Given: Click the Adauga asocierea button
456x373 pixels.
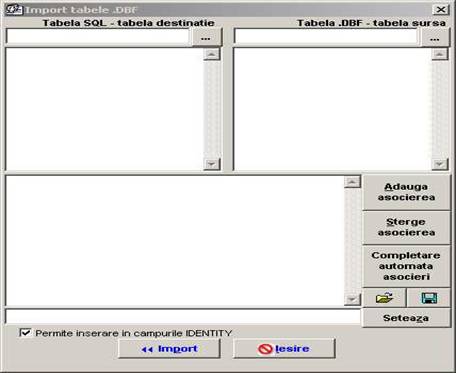Looking at the screenshot, I should (x=406, y=192).
